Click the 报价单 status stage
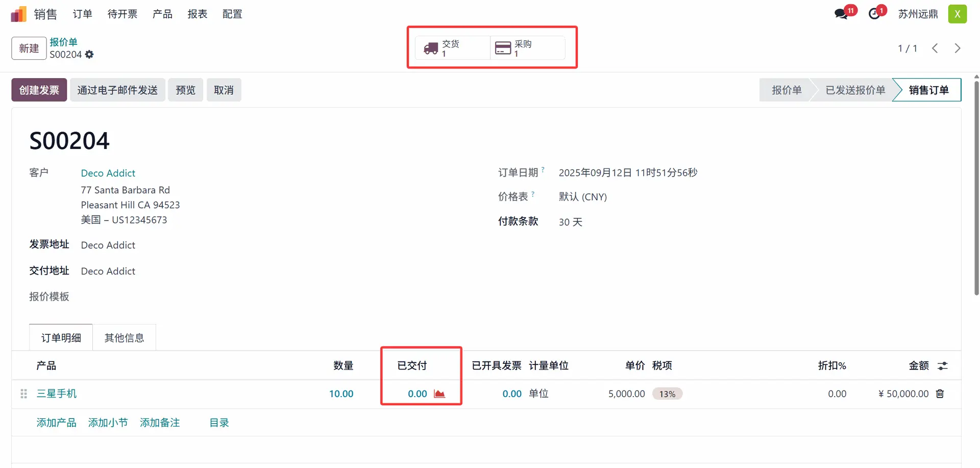 coord(786,90)
